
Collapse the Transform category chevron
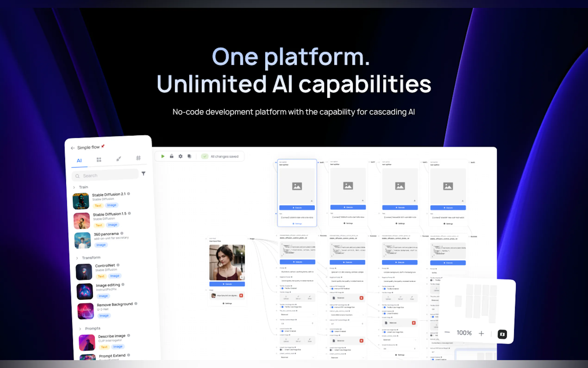pos(77,258)
